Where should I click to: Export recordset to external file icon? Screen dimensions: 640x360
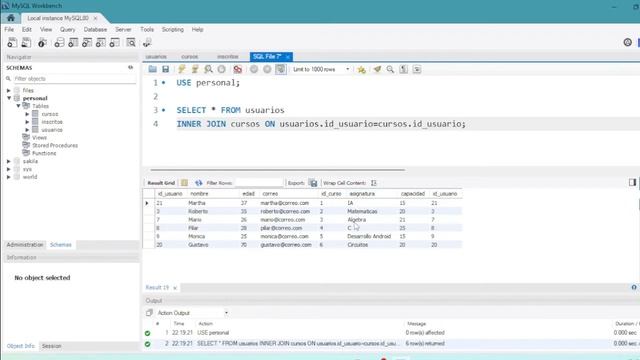[313, 183]
